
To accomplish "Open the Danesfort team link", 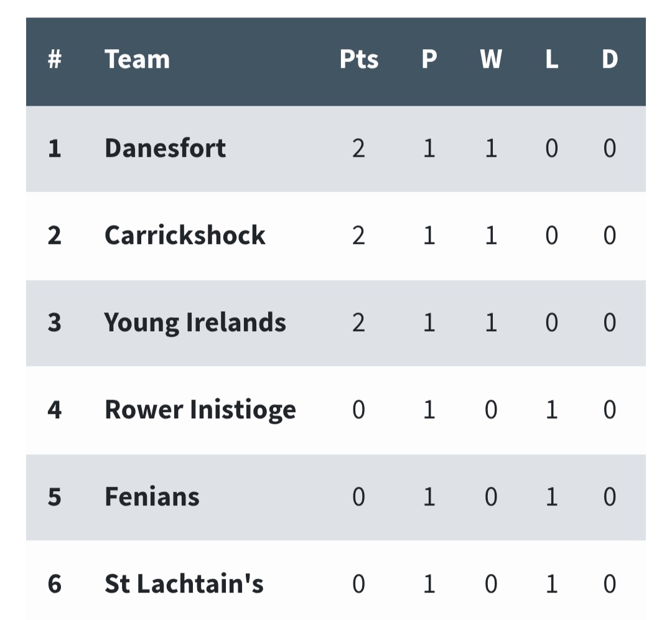I will (x=165, y=149).
